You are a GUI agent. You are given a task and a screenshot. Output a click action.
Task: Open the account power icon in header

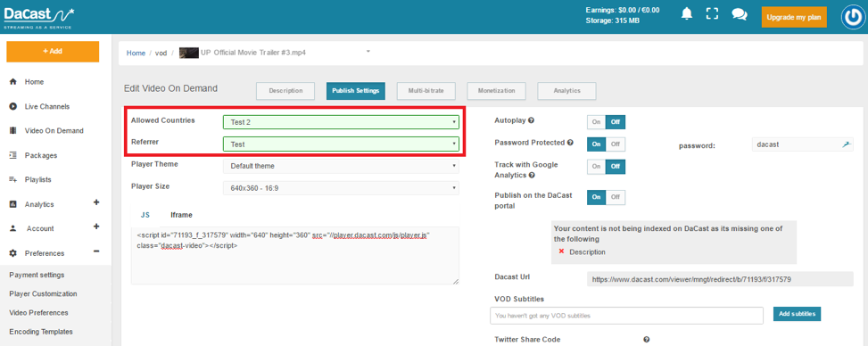click(853, 17)
